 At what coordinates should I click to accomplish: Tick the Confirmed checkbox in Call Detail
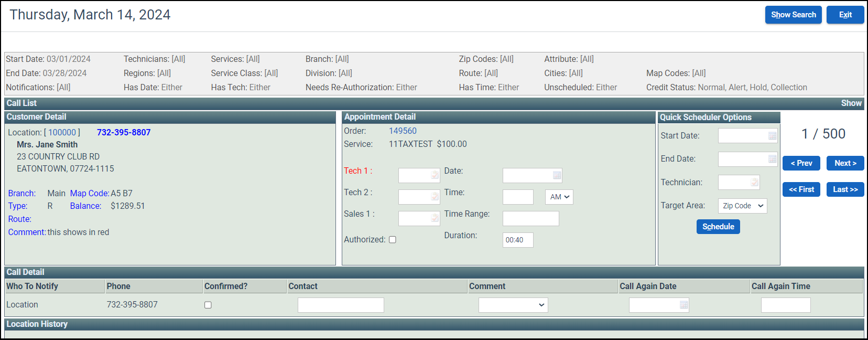click(208, 305)
